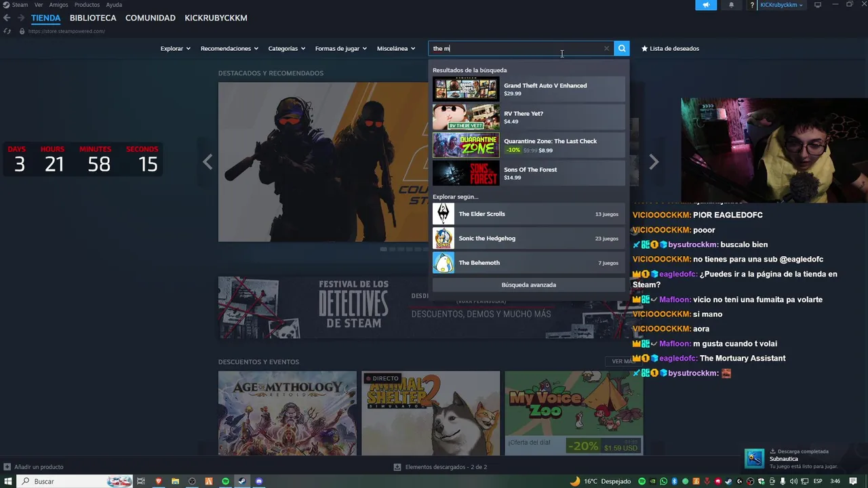Open the notifications bell
The image size is (868, 488).
[x=731, y=5]
